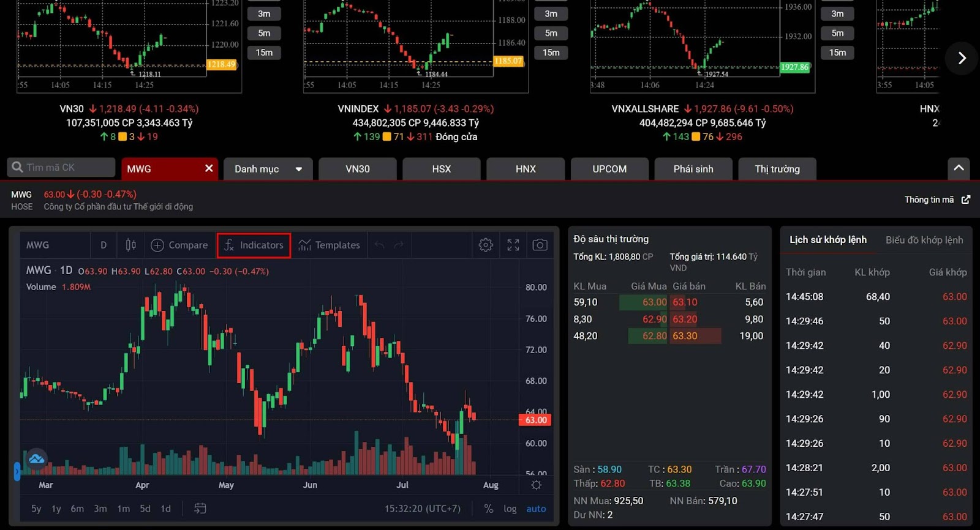
Task: Switch to the VN30 tab
Action: coord(358,169)
